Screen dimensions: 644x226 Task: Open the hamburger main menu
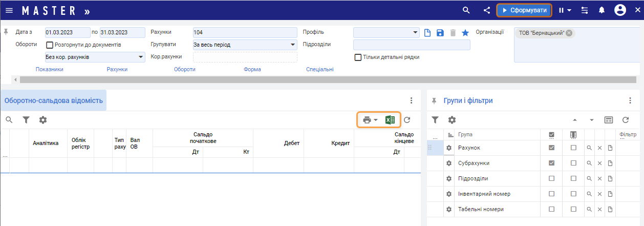coord(9,10)
